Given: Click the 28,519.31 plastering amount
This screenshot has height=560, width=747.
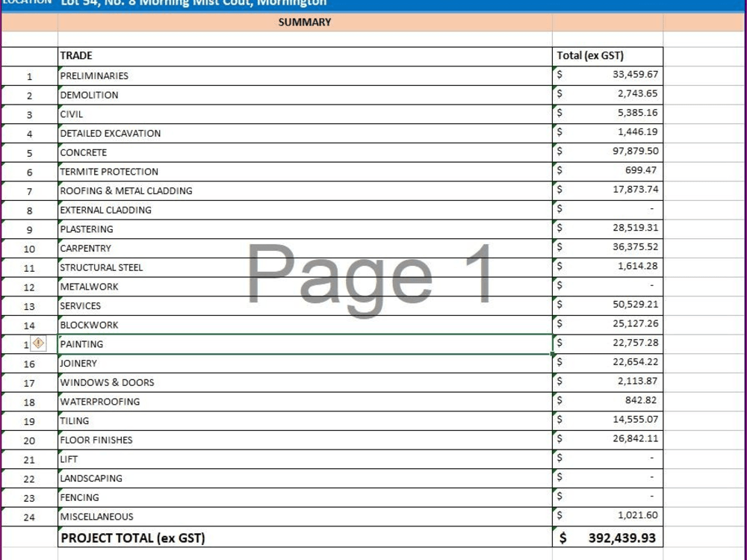Looking at the screenshot, I should [635, 228].
